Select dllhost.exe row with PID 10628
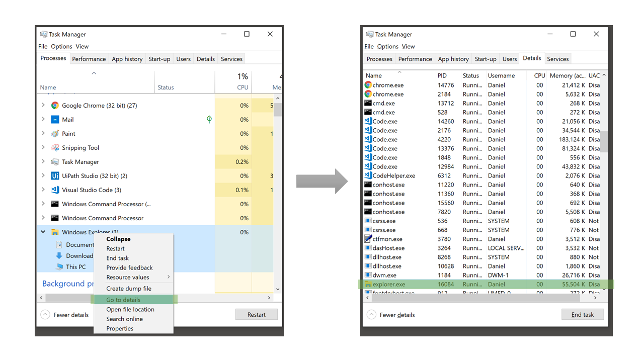Viewport: 644px width, 362px height. [482, 266]
